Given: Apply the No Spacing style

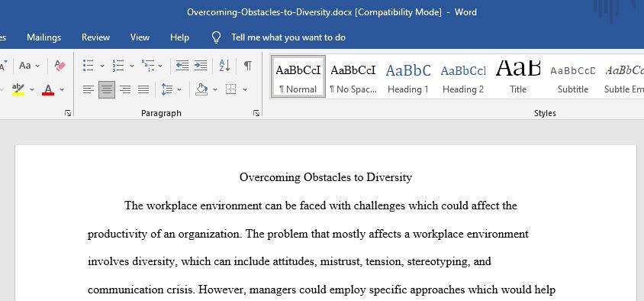Looking at the screenshot, I should 353,77.
